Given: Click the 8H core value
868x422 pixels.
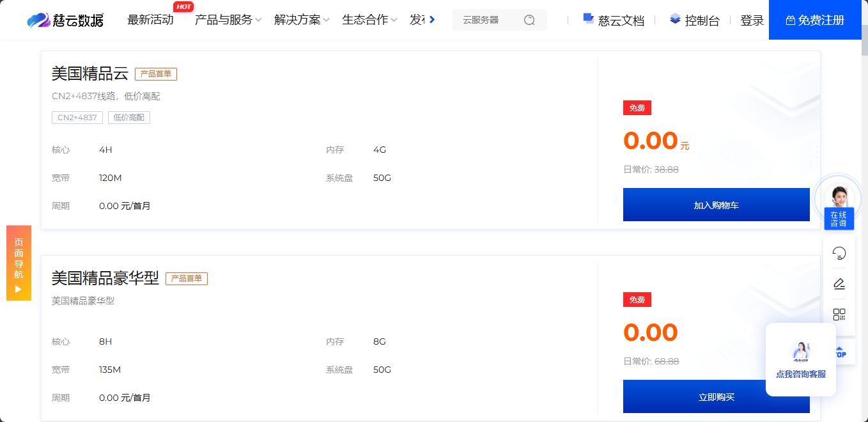Looking at the screenshot, I should coord(105,341).
